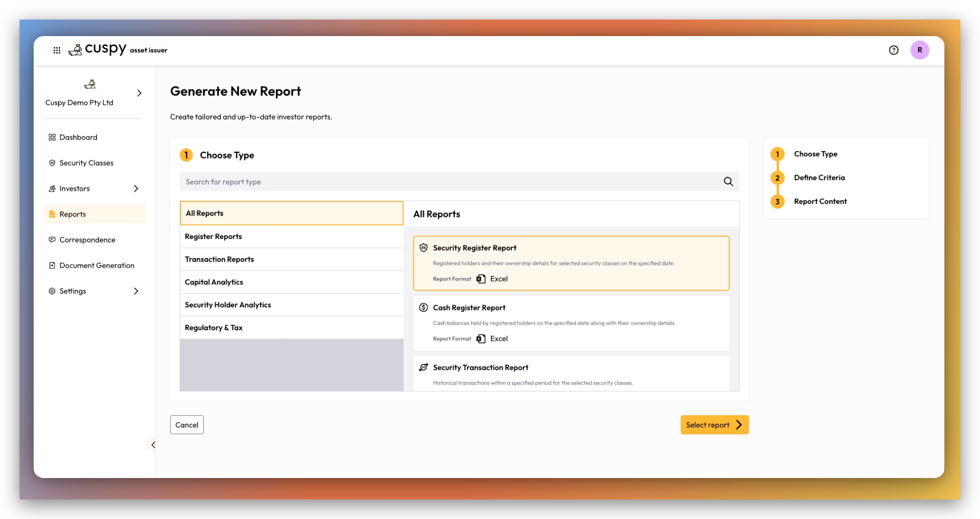The width and height of the screenshot is (980, 519).
Task: Click the 'Create tailored and up-to-date investor reports.' text
Action: 251,117
